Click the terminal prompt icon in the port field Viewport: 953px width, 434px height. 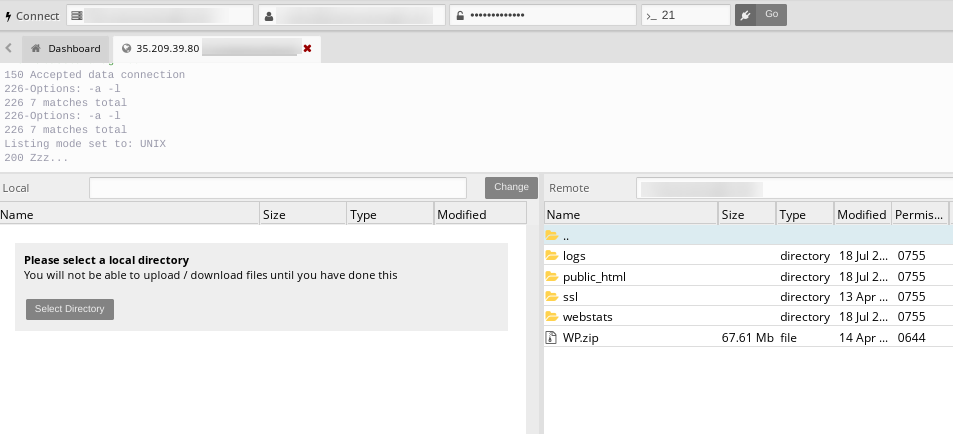(x=652, y=16)
